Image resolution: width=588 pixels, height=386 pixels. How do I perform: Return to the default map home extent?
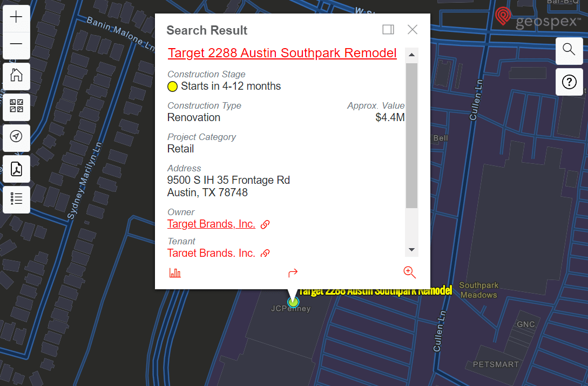(16, 75)
